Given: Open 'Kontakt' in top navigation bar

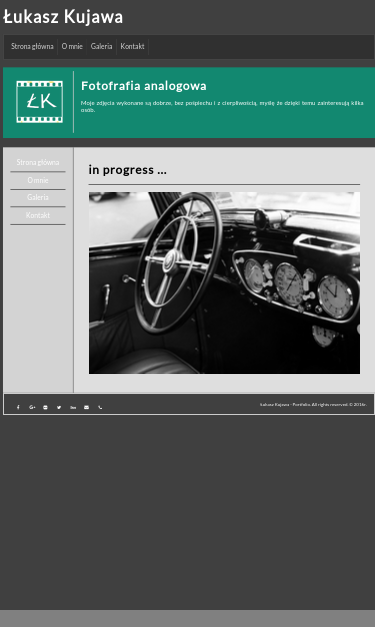Looking at the screenshot, I should [x=132, y=46].
